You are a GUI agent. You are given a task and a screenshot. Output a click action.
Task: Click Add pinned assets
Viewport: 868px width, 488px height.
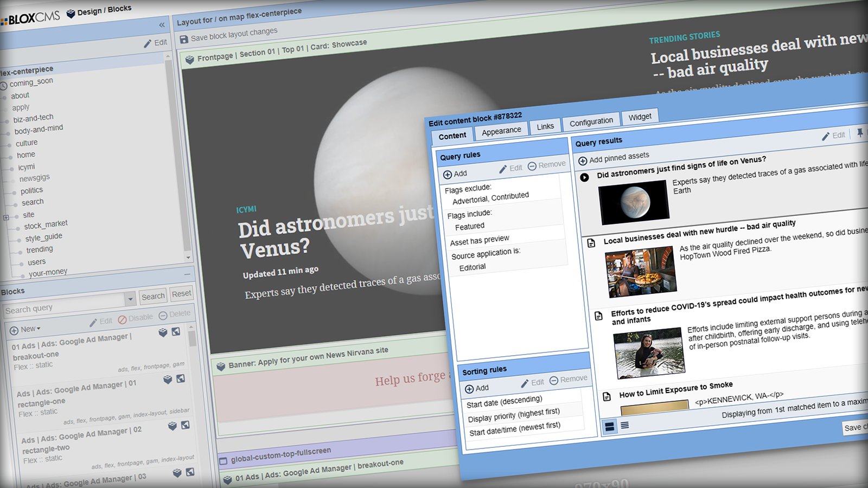(x=614, y=158)
